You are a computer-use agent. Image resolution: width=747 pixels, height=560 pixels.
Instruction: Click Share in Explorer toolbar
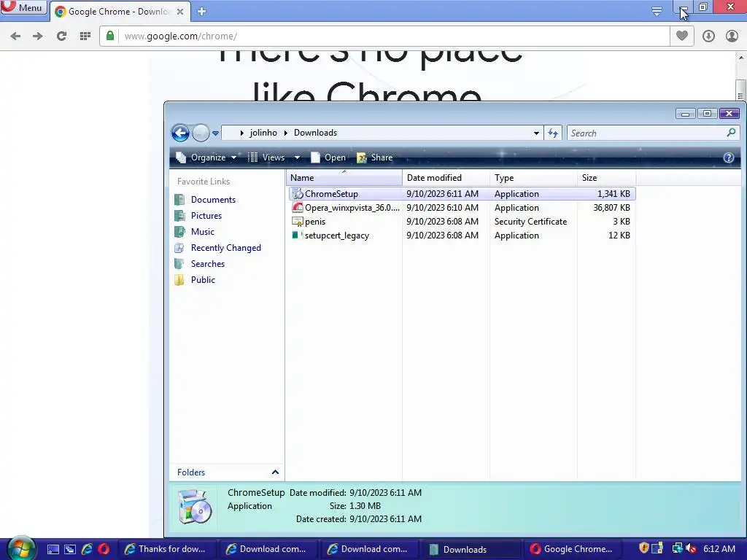coord(374,157)
